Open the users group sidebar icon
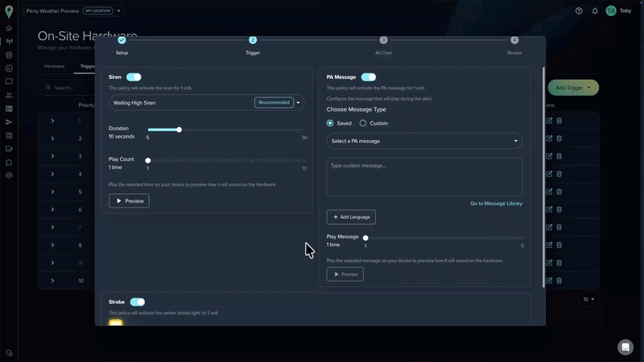 9,95
